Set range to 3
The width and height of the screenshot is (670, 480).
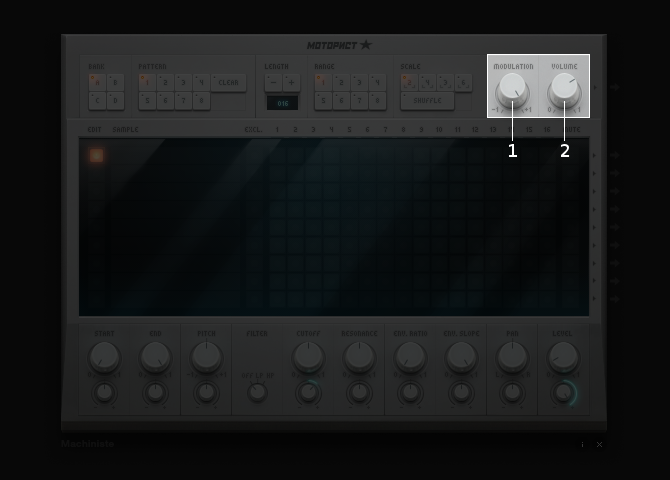click(359, 82)
